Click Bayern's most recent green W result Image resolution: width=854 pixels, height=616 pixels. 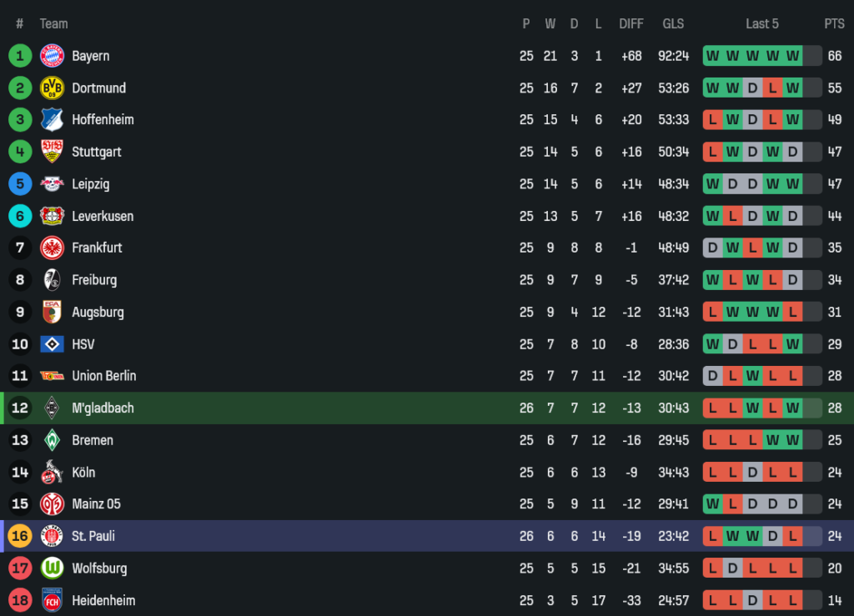click(x=792, y=56)
